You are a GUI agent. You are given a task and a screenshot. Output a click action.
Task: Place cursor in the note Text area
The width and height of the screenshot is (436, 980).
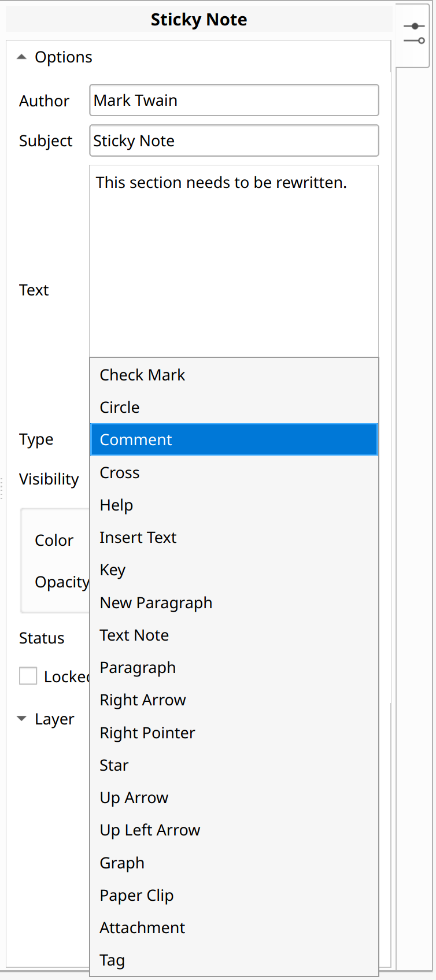[234, 260]
